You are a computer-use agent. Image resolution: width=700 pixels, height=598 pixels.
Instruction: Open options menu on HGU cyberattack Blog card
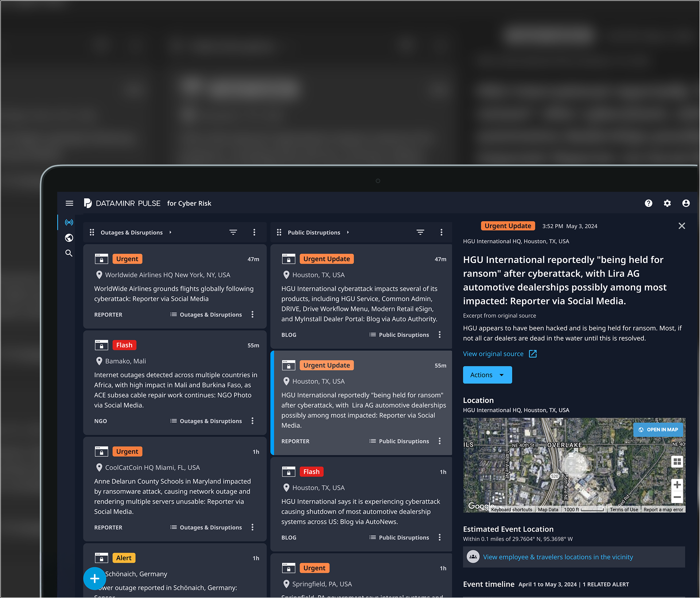coord(440,335)
